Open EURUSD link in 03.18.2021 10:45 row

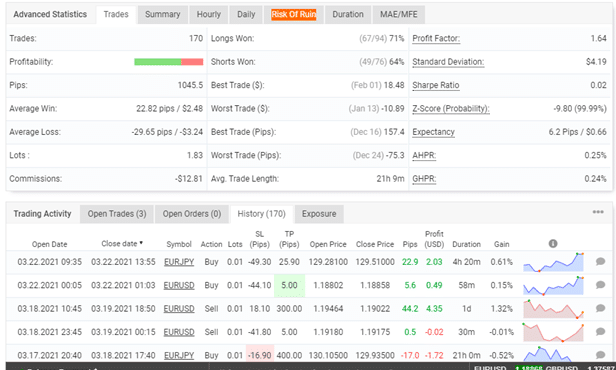pos(179,309)
